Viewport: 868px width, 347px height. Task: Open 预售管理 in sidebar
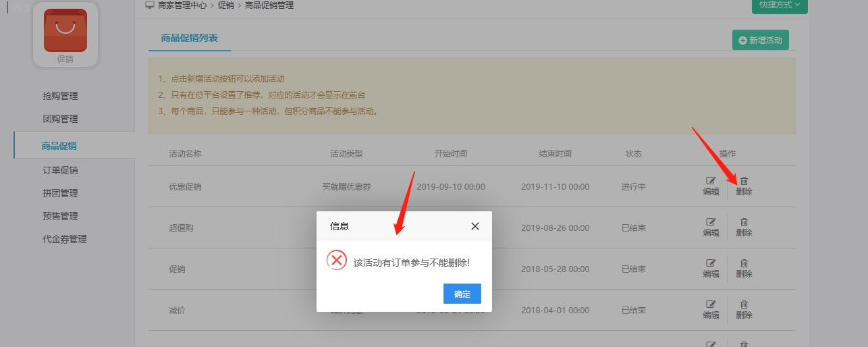click(60, 216)
